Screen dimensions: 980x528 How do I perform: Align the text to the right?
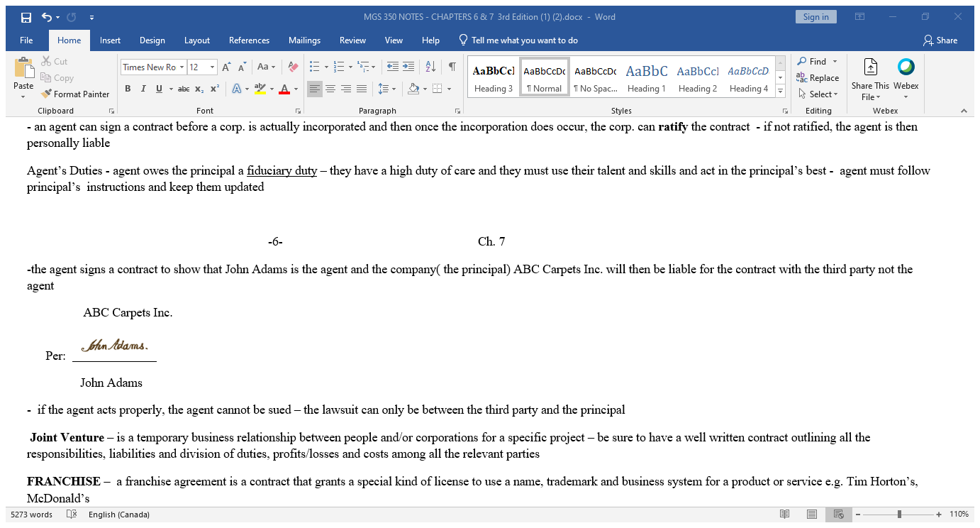click(x=346, y=89)
